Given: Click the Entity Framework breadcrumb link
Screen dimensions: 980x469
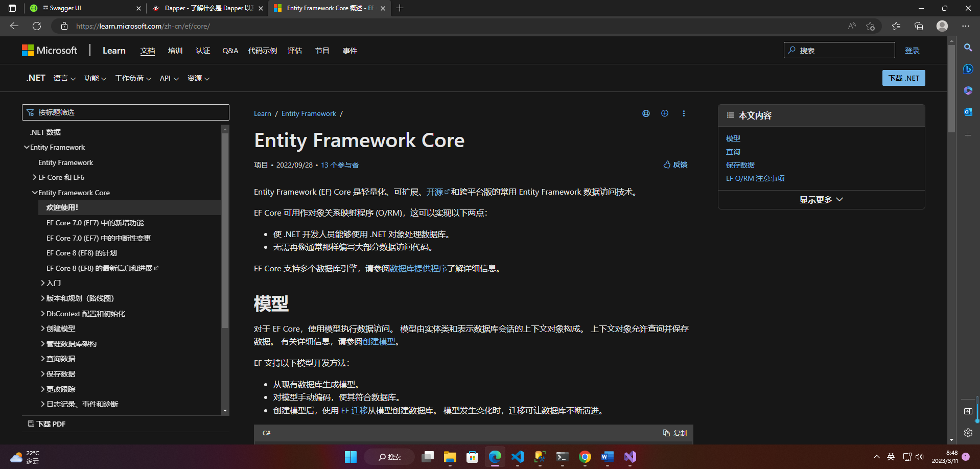Looking at the screenshot, I should pyautogui.click(x=309, y=113).
